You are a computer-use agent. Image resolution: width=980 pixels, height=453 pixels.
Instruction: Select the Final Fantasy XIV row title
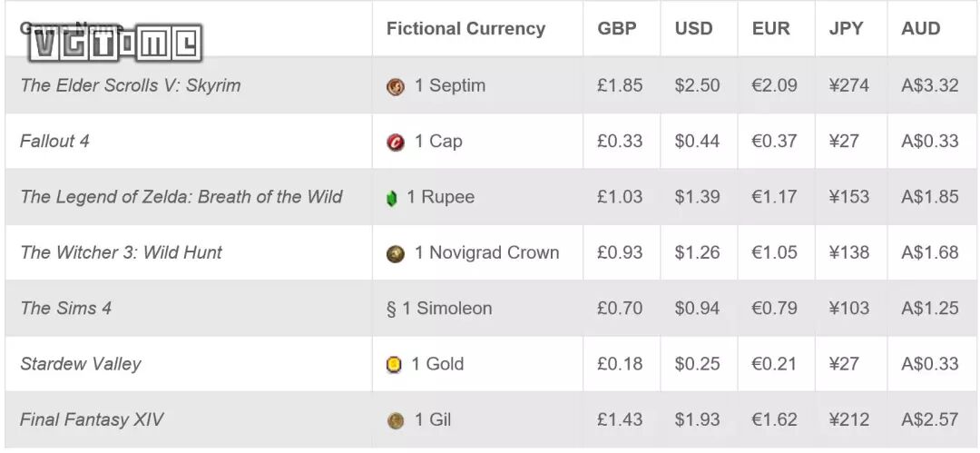pyautogui.click(x=92, y=419)
